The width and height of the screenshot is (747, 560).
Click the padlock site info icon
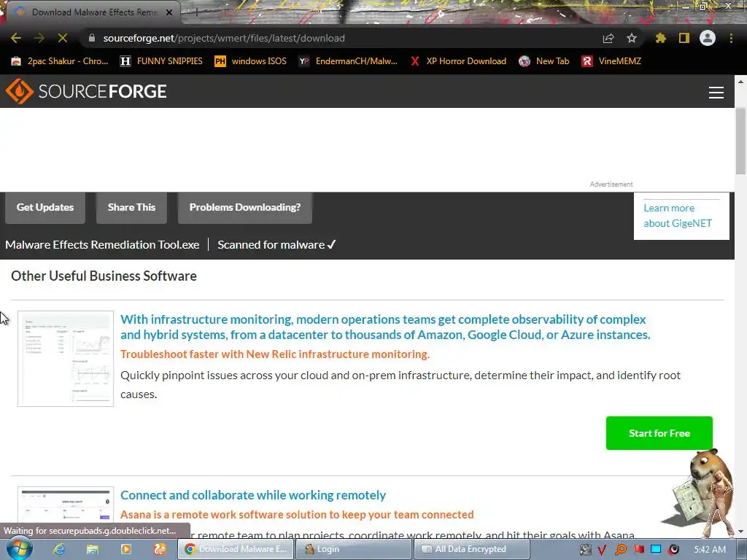tap(92, 38)
